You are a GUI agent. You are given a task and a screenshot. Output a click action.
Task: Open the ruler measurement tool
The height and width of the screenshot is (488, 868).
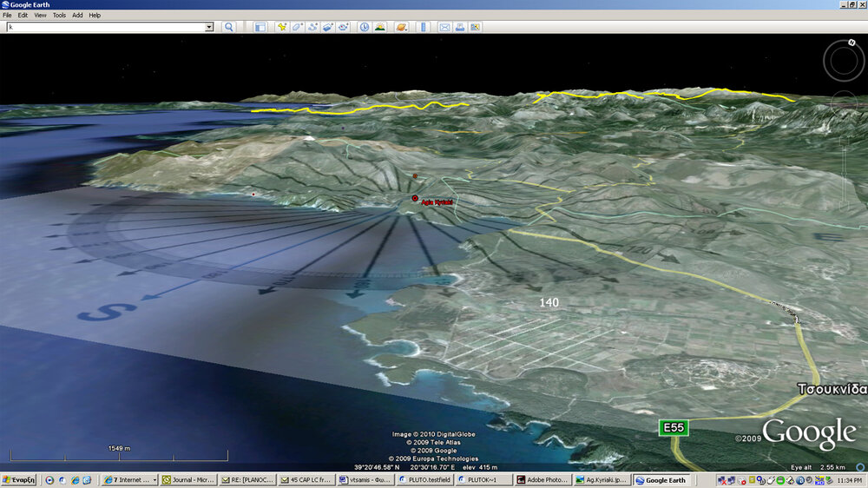(x=424, y=27)
